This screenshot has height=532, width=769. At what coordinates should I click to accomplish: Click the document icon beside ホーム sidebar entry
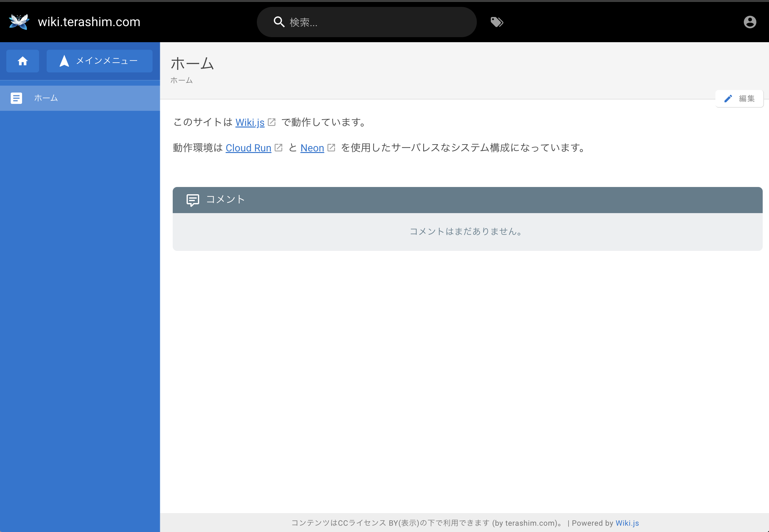tap(16, 98)
